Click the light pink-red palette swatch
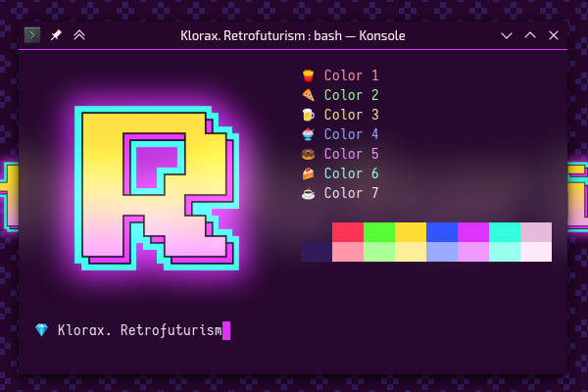 tap(348, 252)
